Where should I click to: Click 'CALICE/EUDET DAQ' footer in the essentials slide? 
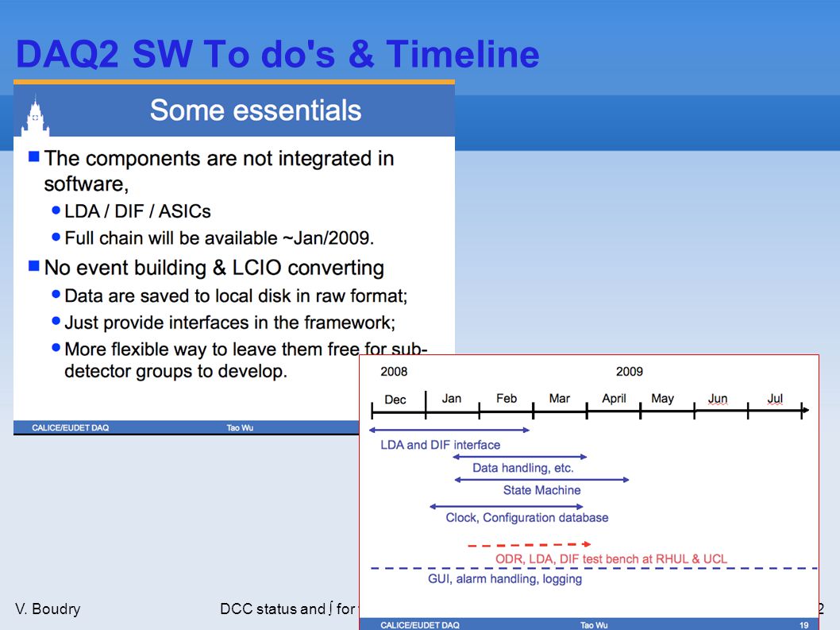[x=70, y=428]
